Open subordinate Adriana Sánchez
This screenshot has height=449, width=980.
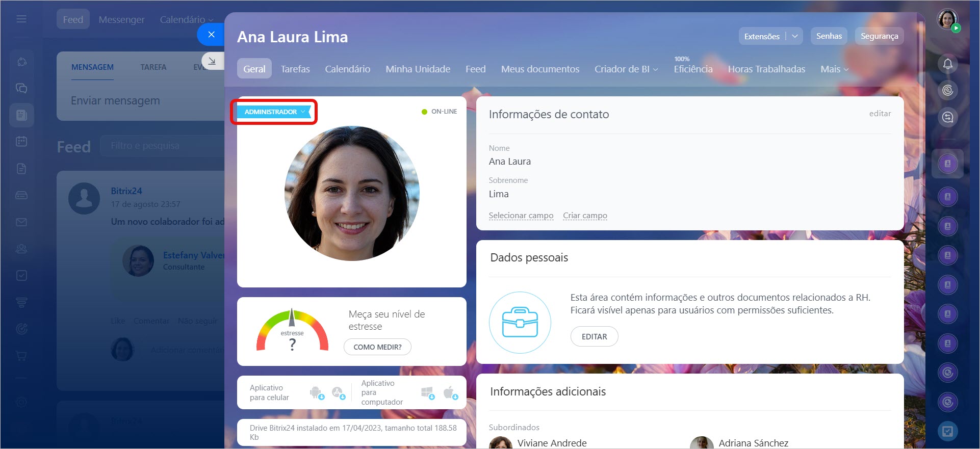point(753,443)
